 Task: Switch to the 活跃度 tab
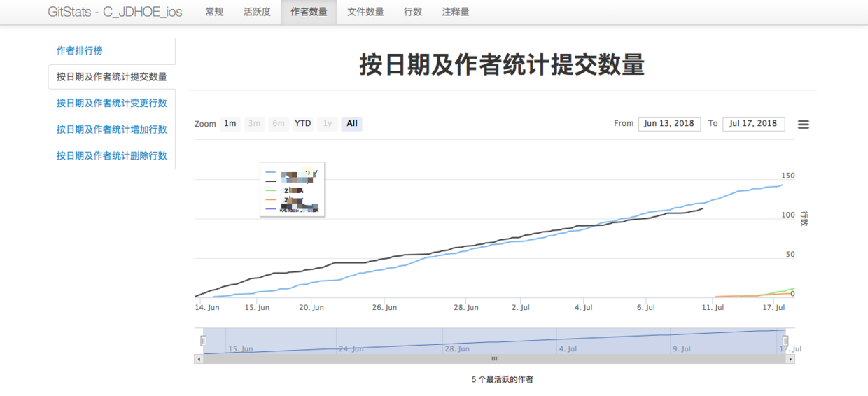257,12
